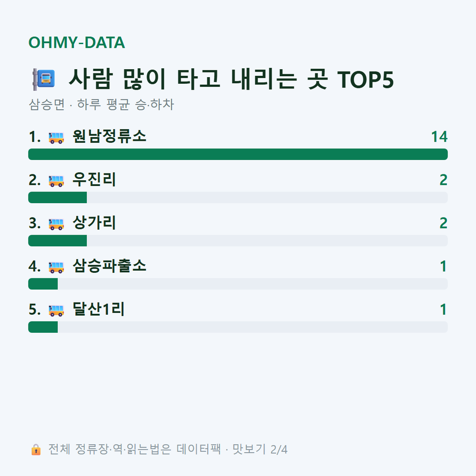Select the 원남정류소 stop name
Screen dimensions: 476x476
point(109,136)
